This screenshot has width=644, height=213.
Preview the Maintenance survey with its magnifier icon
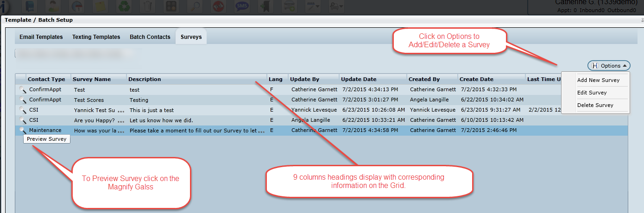pyautogui.click(x=22, y=131)
